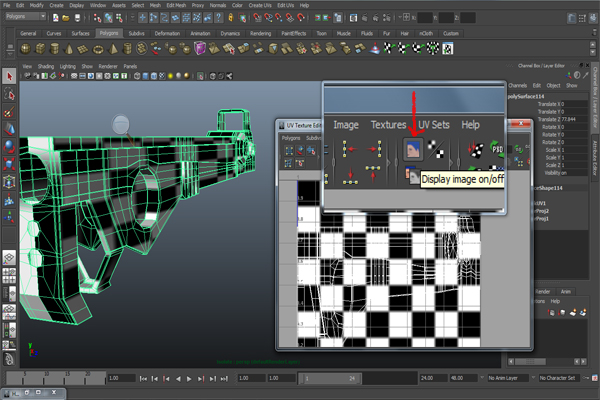This screenshot has height=400, width=600.
Task: Click the align UVs left icon
Action: click(350, 149)
